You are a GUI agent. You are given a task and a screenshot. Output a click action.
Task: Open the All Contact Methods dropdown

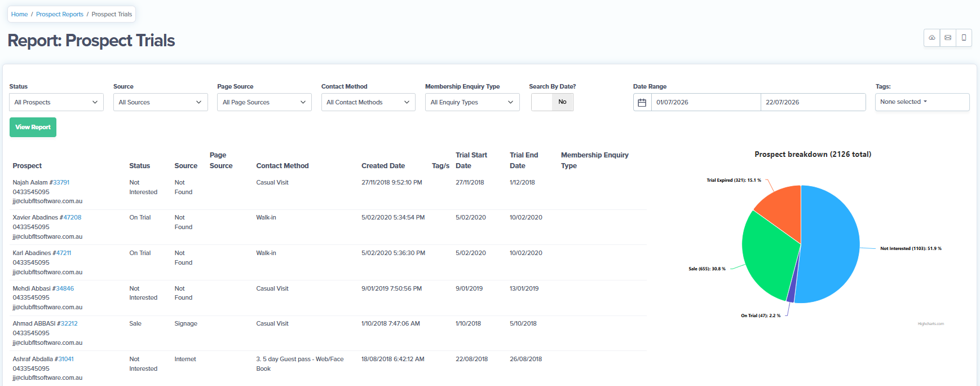pos(368,102)
